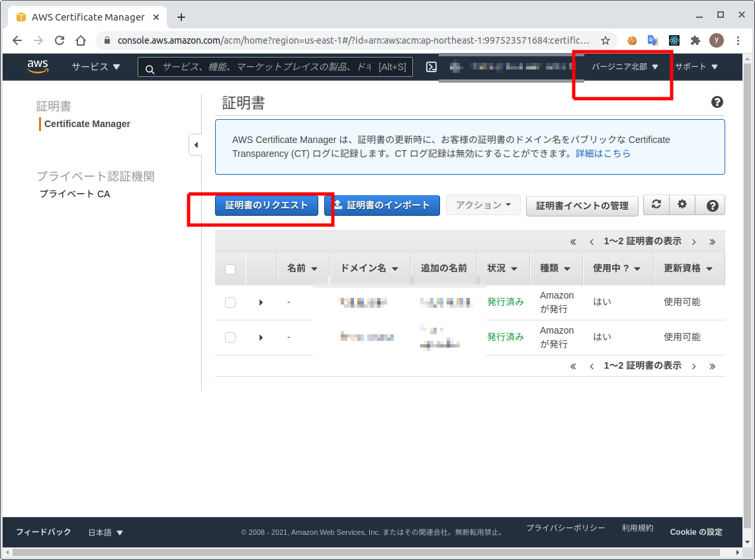Click the cookie extension icon

632,40
